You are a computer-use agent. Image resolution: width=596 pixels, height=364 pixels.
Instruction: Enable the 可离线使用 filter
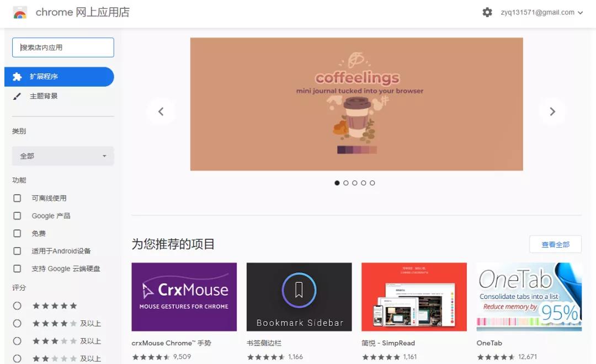(17, 198)
